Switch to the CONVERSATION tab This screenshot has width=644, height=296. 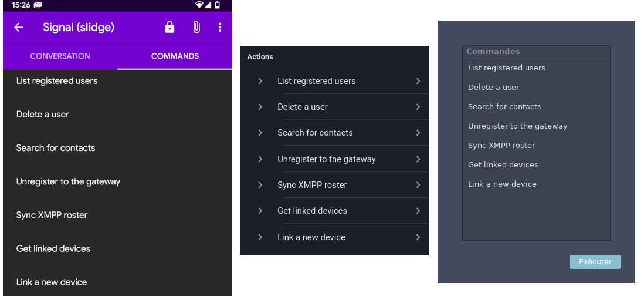(x=60, y=56)
